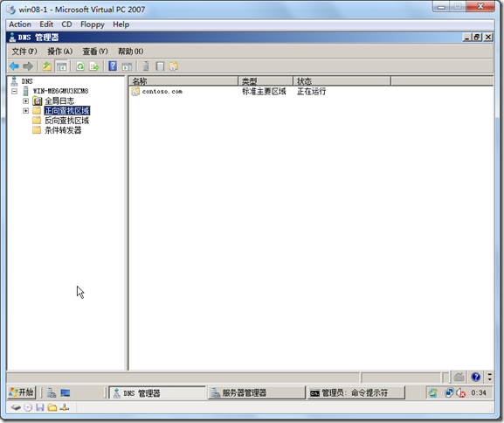The height and width of the screenshot is (423, 504).
Task: Select 条件转发器 in the tree
Action: point(63,130)
